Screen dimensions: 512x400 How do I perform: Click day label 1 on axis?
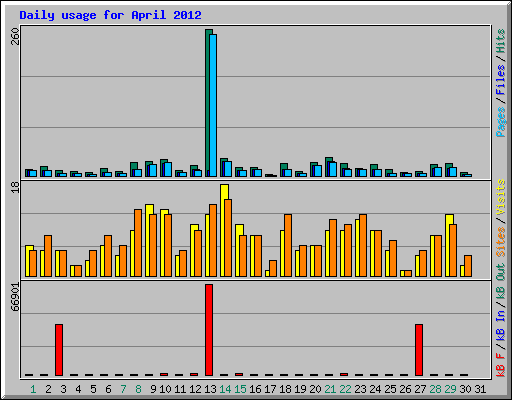tap(33, 389)
